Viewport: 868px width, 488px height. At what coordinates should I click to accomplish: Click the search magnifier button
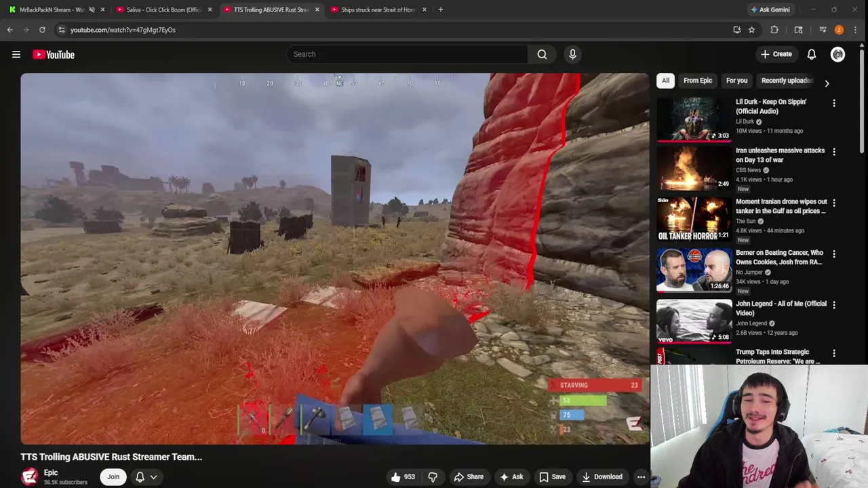click(542, 54)
